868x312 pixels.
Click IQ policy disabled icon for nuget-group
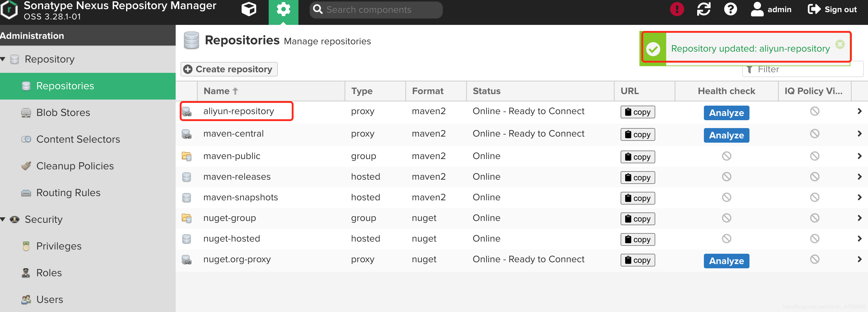(x=815, y=218)
